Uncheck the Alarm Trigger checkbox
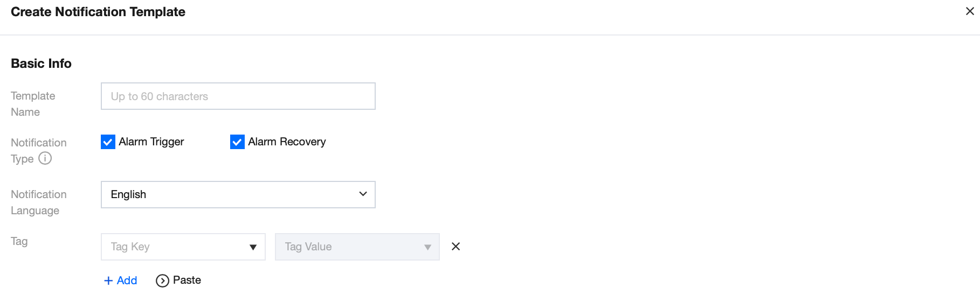 point(108,142)
